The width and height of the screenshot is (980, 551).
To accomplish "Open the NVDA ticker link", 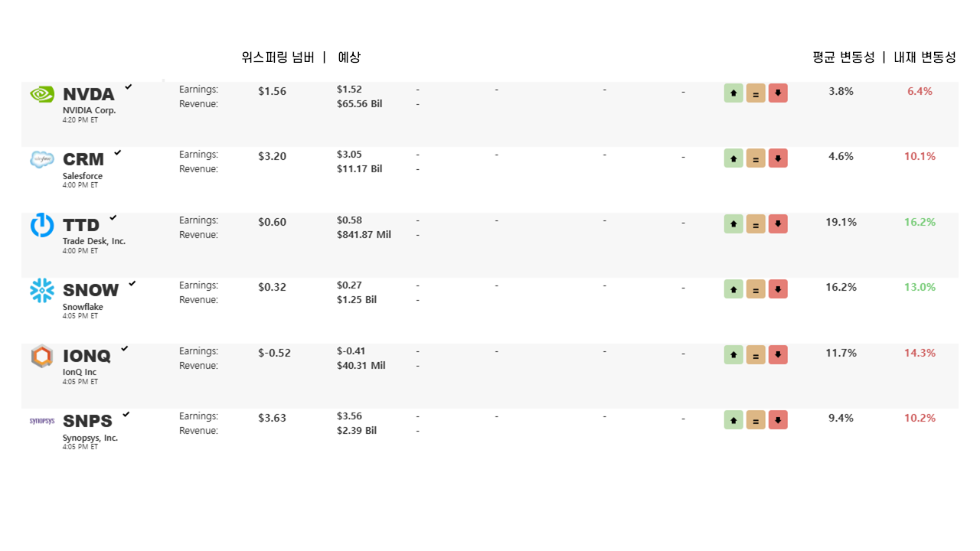I will (89, 94).
